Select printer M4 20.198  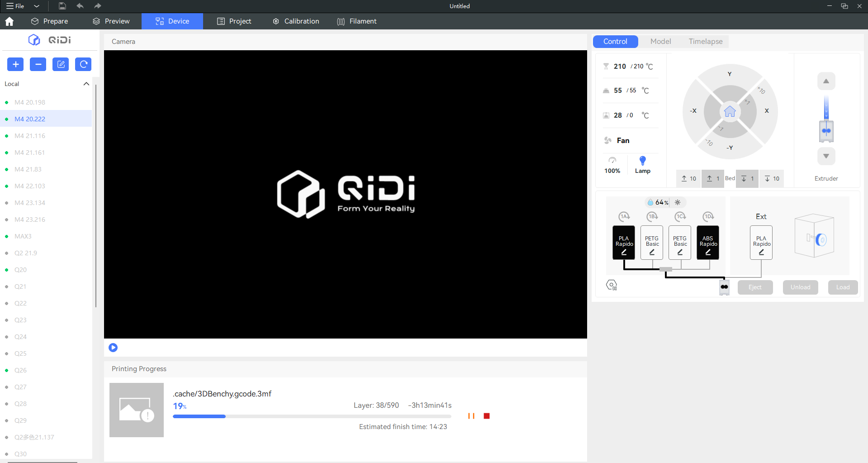pos(47,102)
